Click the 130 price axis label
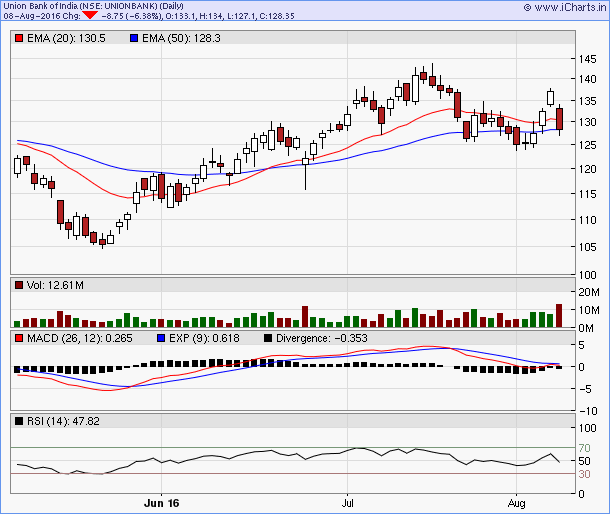The width and height of the screenshot is (610, 514). coord(587,122)
